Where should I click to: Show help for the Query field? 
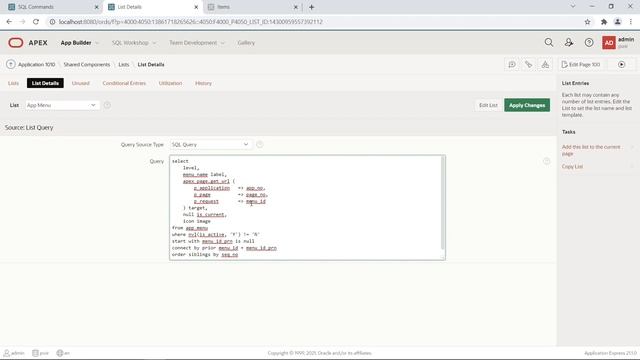(547, 161)
